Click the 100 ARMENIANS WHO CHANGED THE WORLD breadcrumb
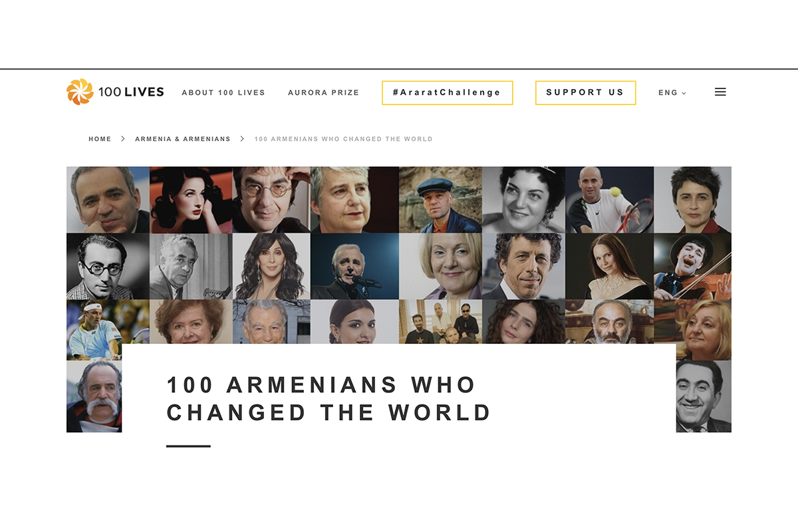Image resolution: width=798 pixels, height=532 pixels. pos(343,139)
